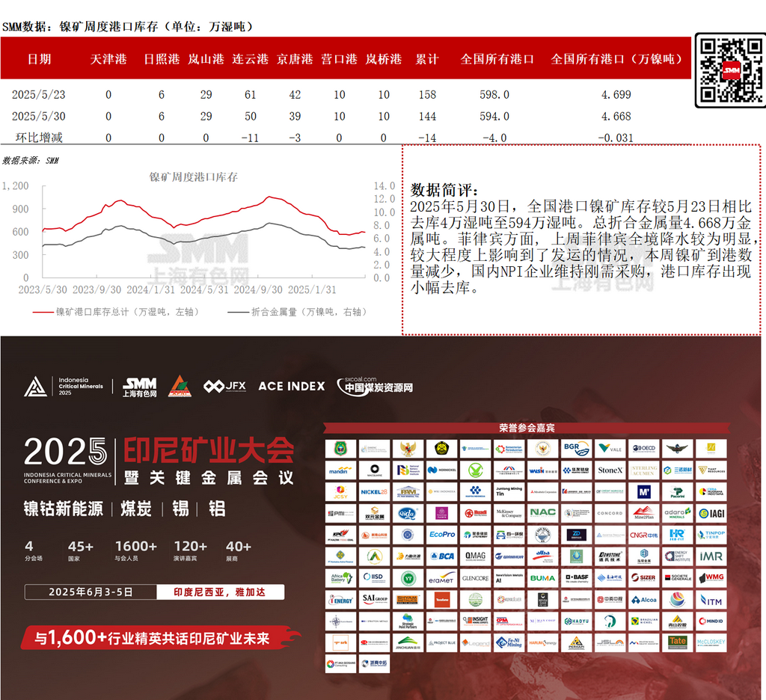Click the mandiri sponsor logo
Screen dimensions: 766x700
pyautogui.click(x=340, y=470)
